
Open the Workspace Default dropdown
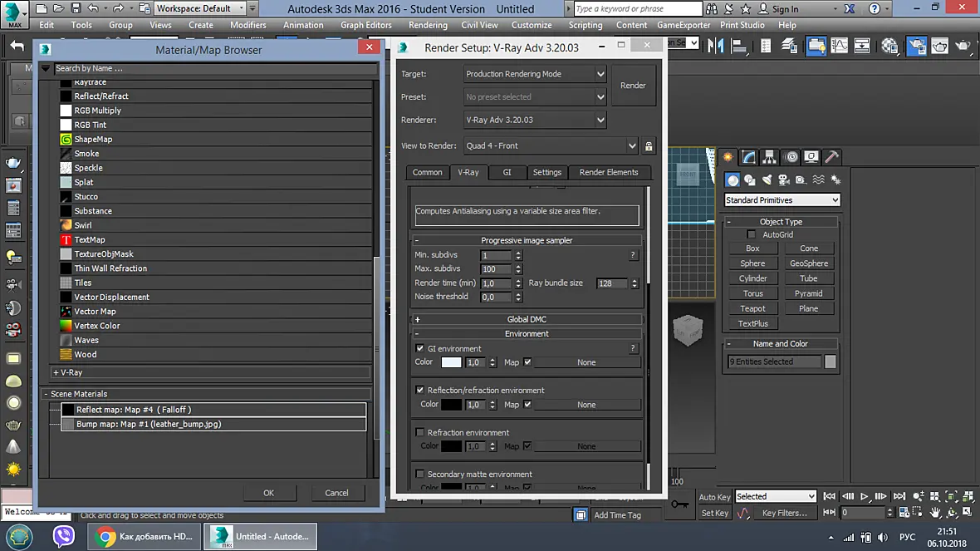coord(200,9)
